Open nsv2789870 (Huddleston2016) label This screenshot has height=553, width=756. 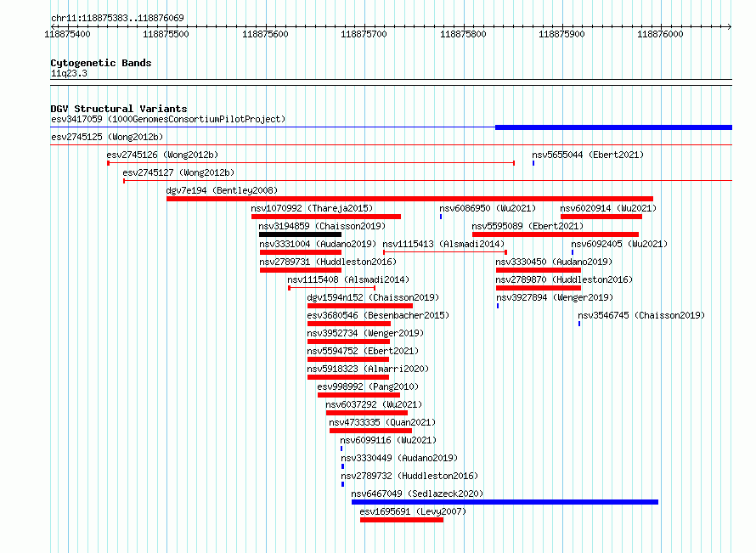click(564, 279)
